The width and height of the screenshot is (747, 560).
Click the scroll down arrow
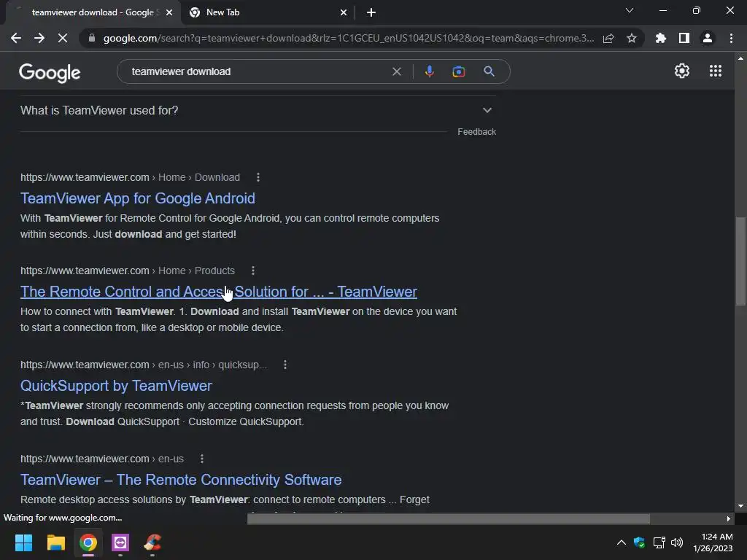740,506
